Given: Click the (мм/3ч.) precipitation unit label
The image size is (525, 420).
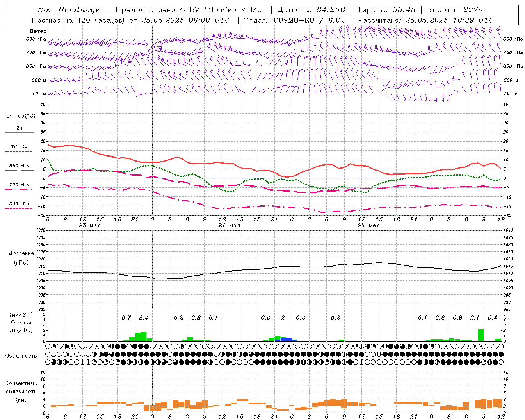Looking at the screenshot, I should point(21,315).
